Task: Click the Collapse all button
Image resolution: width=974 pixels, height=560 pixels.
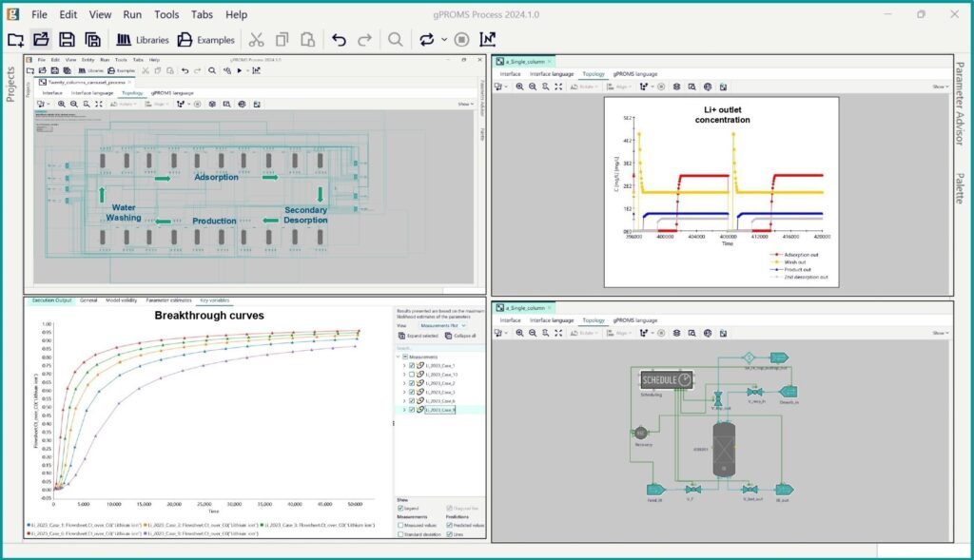Action: [x=460, y=336]
